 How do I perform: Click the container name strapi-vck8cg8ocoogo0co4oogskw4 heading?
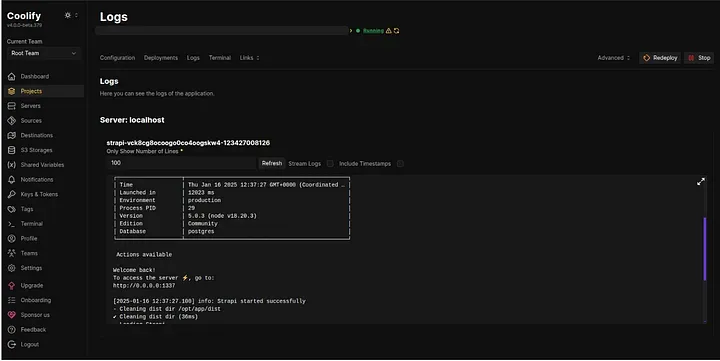(x=188, y=143)
